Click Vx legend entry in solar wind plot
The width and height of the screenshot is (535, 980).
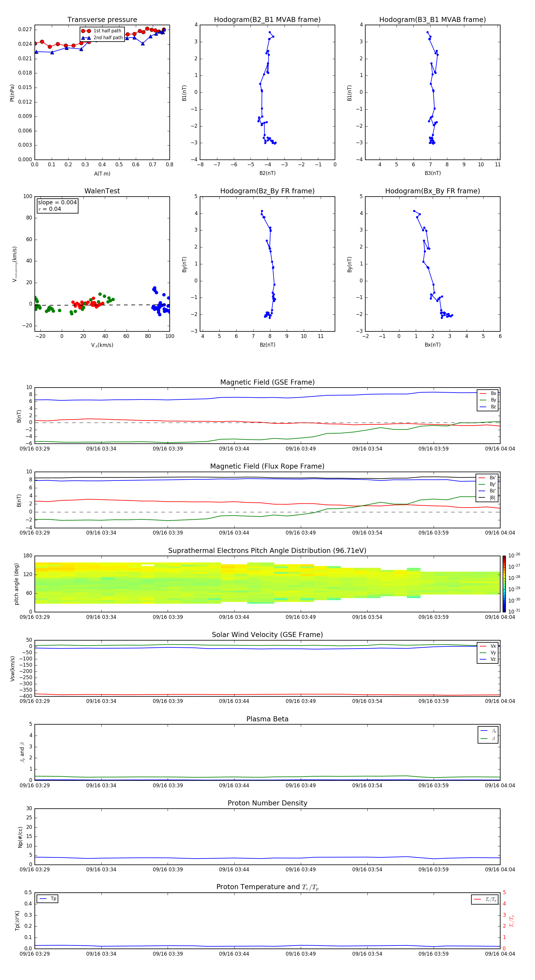point(488,646)
